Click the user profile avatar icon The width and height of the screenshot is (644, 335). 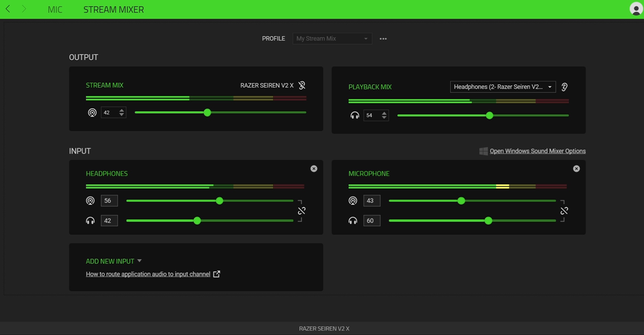[636, 9]
